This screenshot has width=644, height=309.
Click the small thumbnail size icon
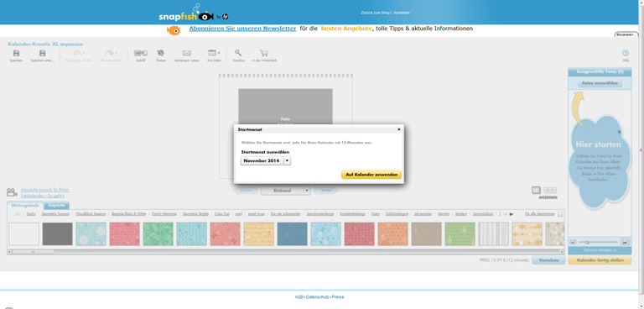pyautogui.click(x=574, y=242)
